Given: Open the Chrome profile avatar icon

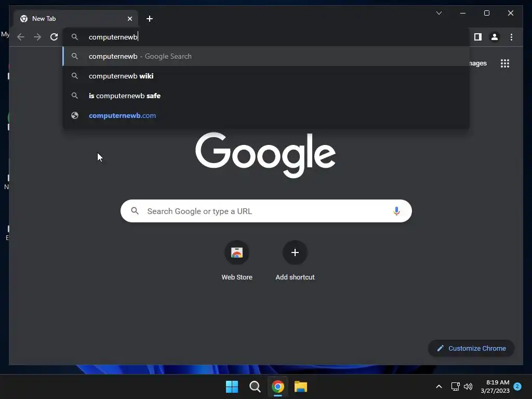Looking at the screenshot, I should point(495,37).
